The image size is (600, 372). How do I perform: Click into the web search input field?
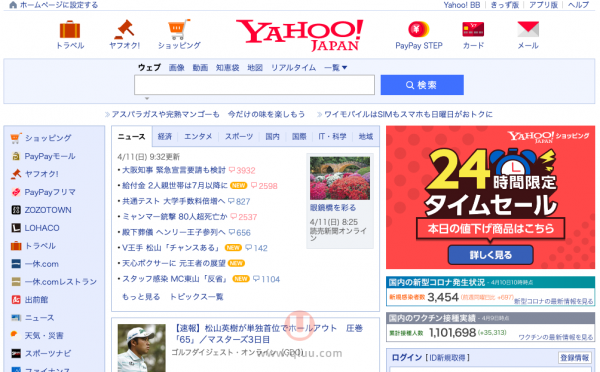click(x=254, y=85)
